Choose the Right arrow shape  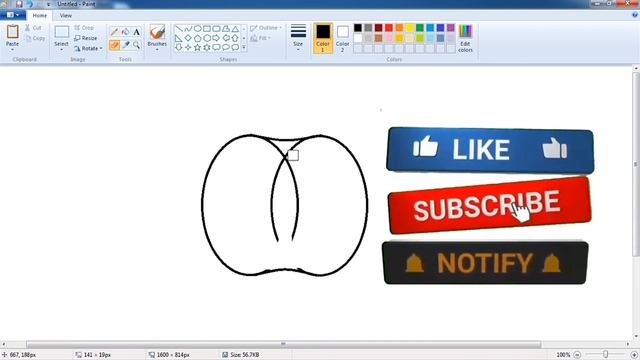click(216, 38)
